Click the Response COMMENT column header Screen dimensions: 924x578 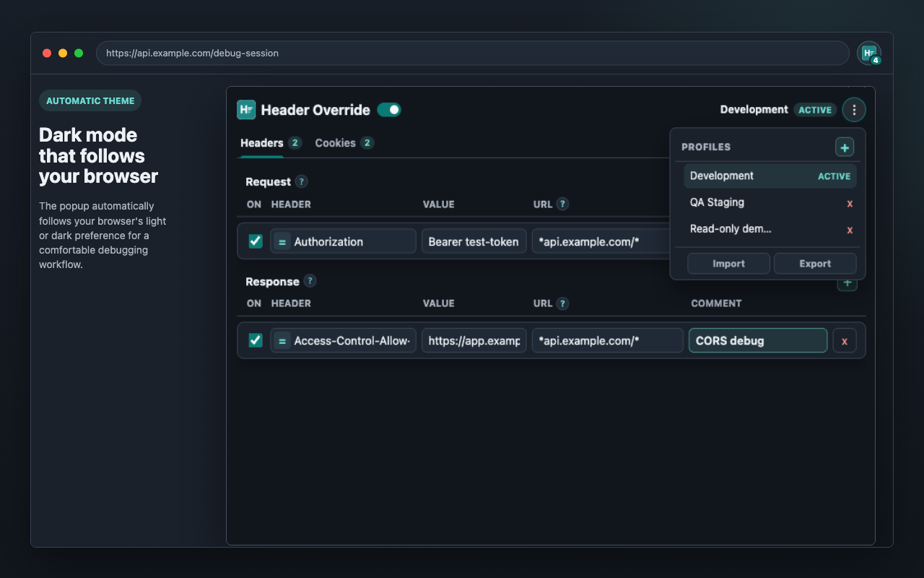click(x=716, y=303)
